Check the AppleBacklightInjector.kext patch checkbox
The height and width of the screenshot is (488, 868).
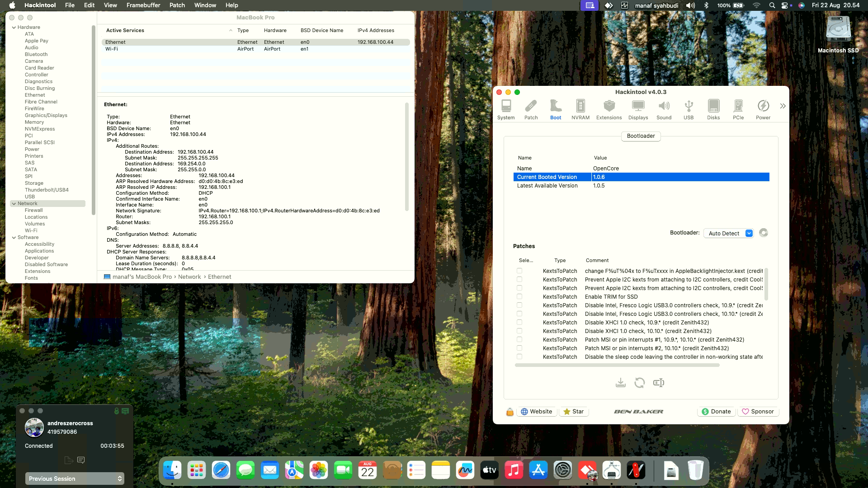pos(519,271)
